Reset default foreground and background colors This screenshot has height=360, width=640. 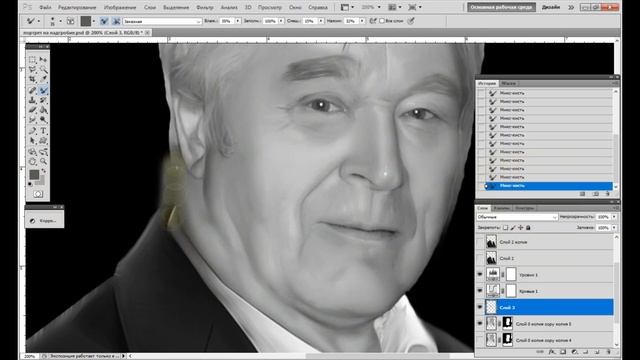30,184
